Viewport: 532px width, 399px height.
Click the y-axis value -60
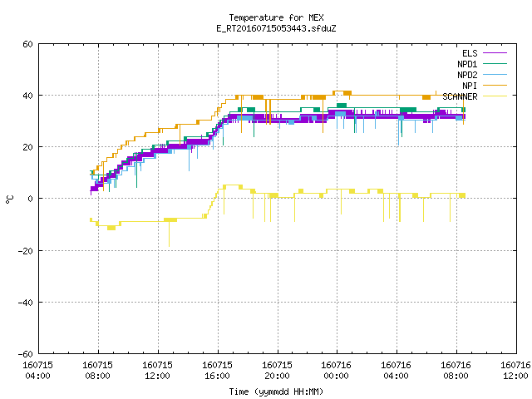coord(26,354)
